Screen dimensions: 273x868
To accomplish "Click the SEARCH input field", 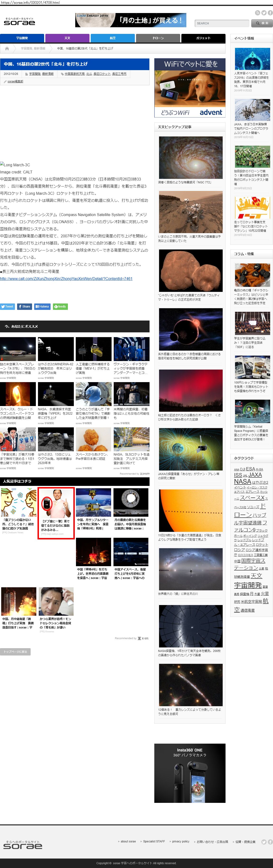I will click(x=221, y=23).
